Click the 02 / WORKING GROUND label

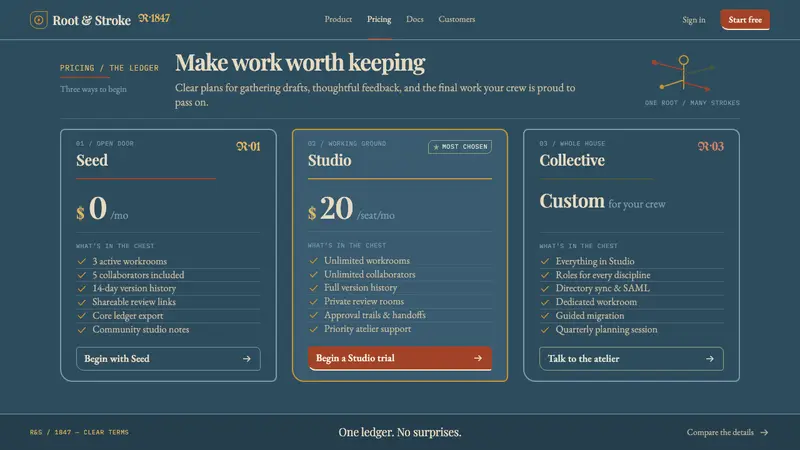[347, 143]
